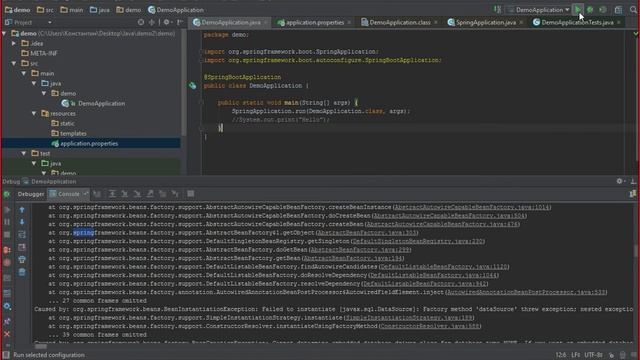Switch to DemoApplication.class editor tab
The width and height of the screenshot is (640, 360).
400,22
